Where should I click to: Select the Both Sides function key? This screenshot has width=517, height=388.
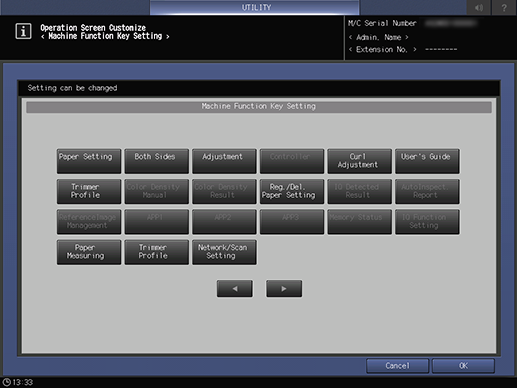[156, 161]
